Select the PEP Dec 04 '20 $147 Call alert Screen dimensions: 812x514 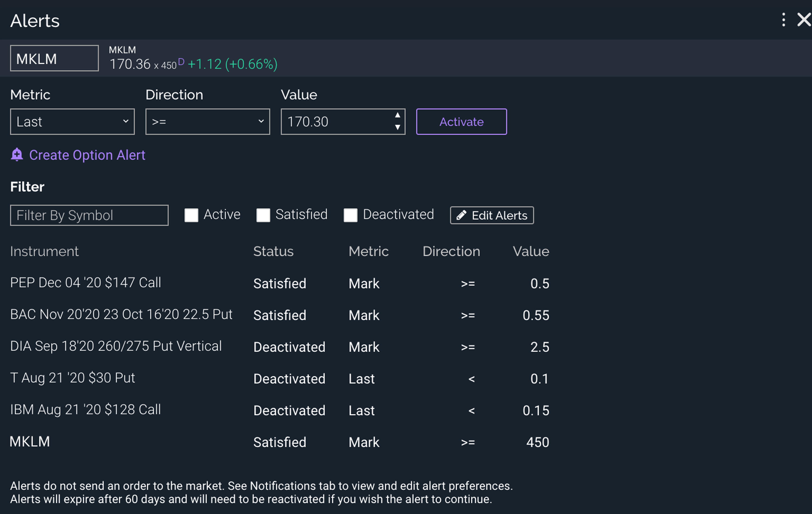85,283
